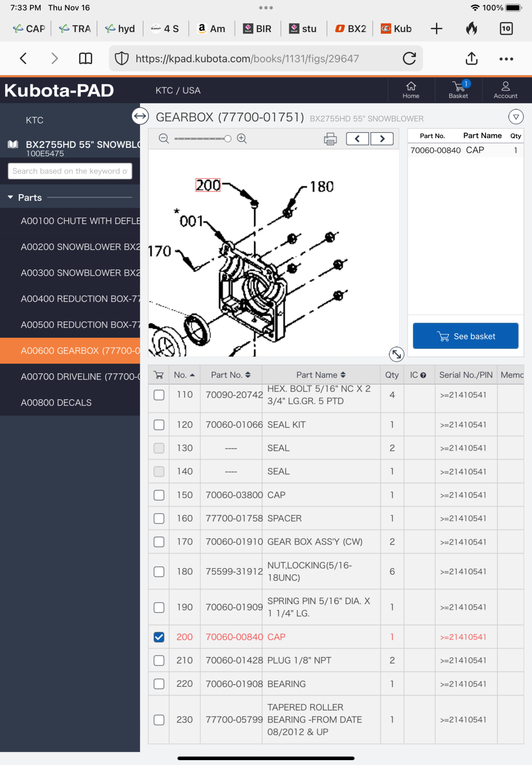
Task: Open the Basket cart icon
Action: point(458,90)
